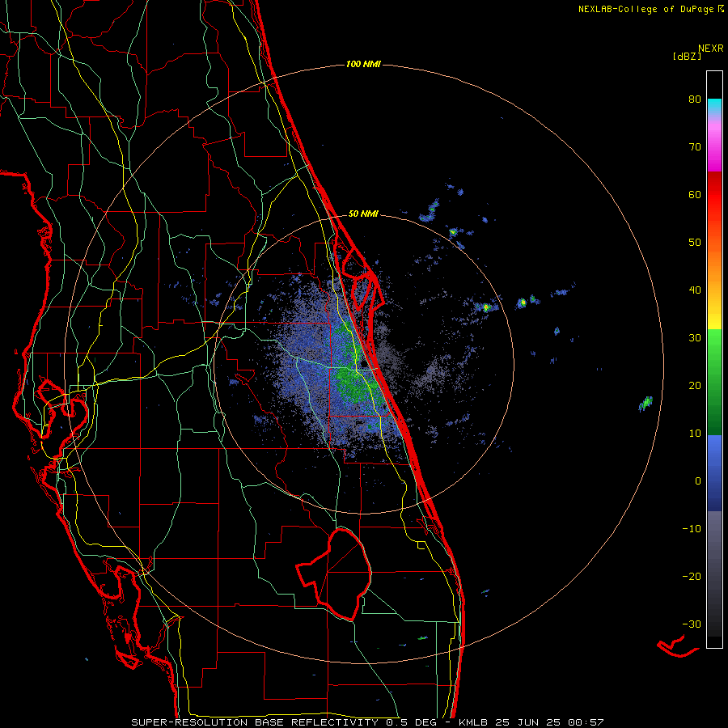Select the 50 value on the dBZ scale

click(x=695, y=243)
